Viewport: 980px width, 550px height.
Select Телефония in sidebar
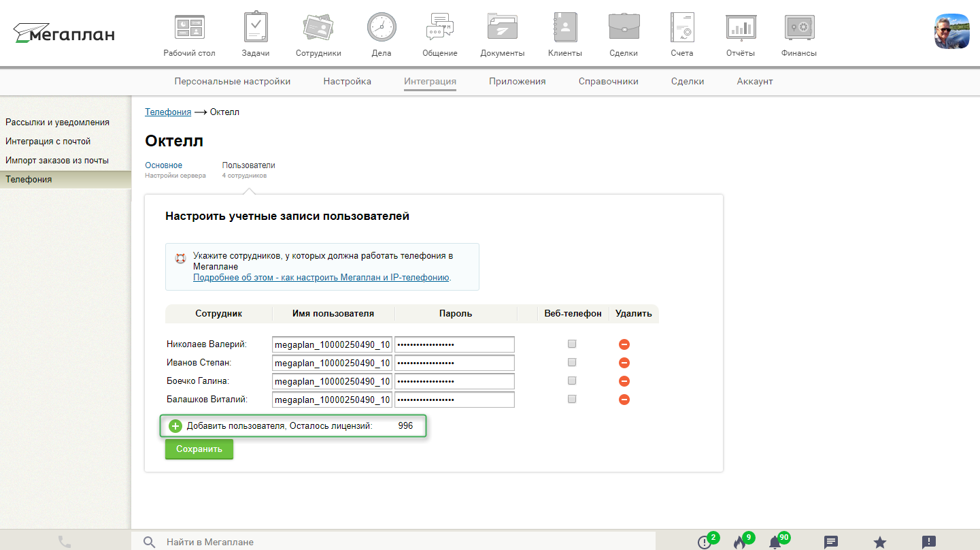(65, 180)
